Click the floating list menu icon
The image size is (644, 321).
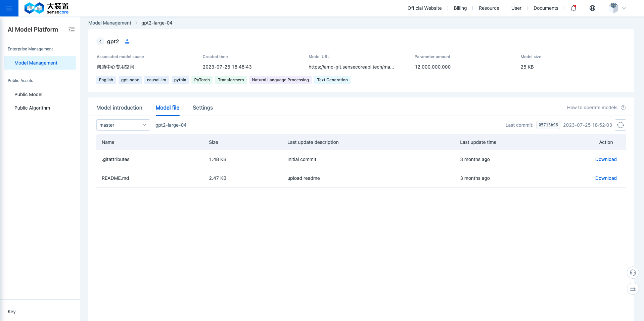click(x=633, y=289)
